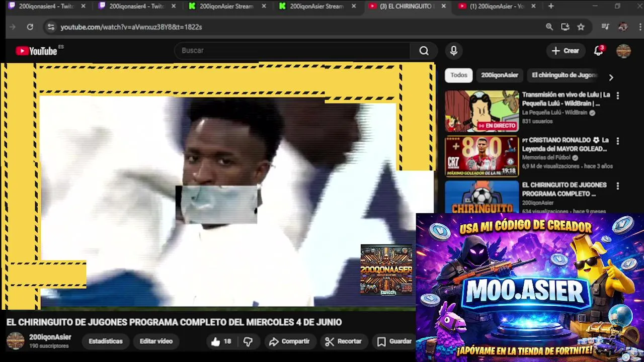Select El chiringuito de Jugones filter chip
Viewport: 644px width, 362px height.
564,75
